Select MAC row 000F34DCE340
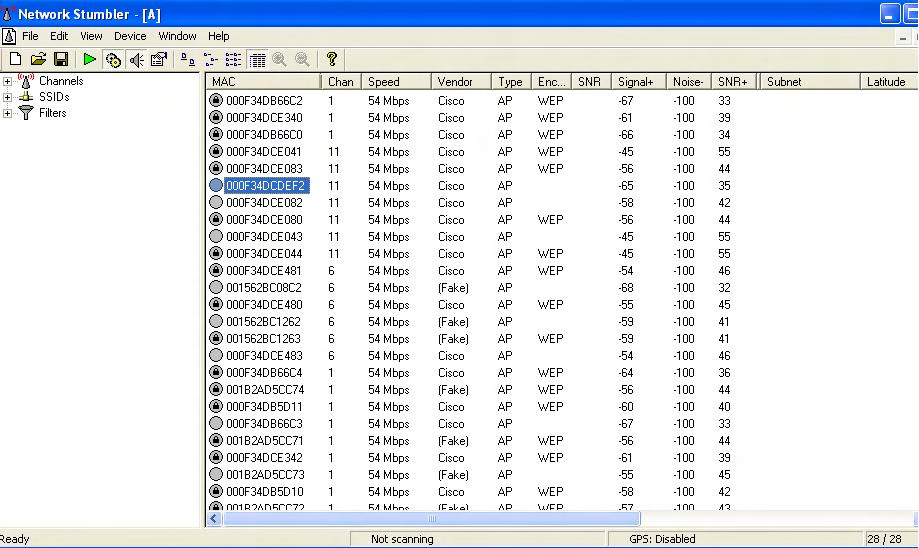919x548 pixels. tap(264, 118)
